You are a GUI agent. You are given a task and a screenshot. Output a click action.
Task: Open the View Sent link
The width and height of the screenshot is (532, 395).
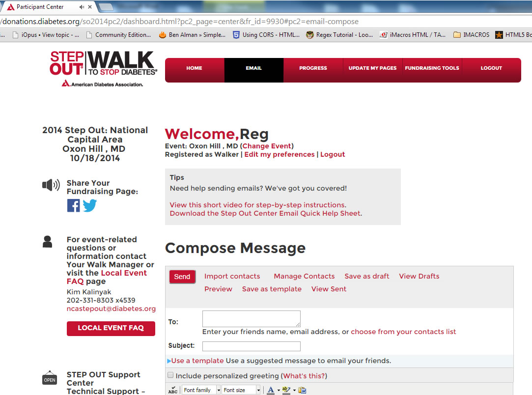[329, 289]
